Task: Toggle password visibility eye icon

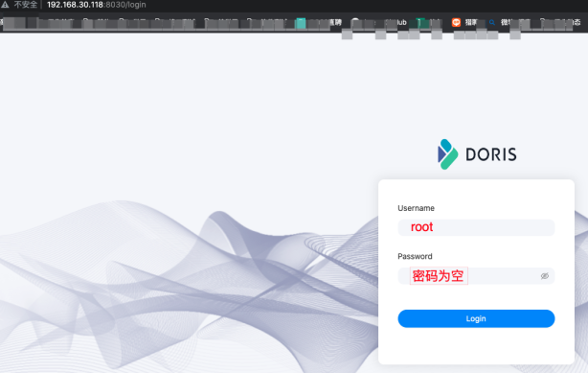Action: 545,276
